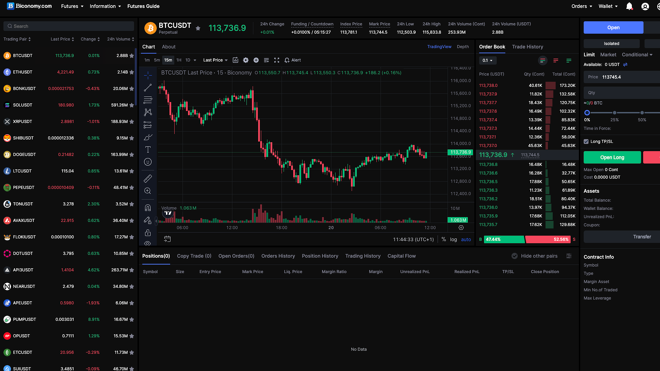Click the 0% quantity slider handle
660x371 pixels.
(x=587, y=112)
